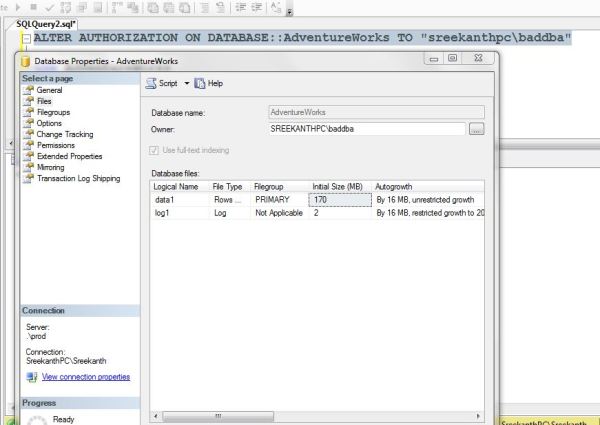
Task: Select the Change Tracking page
Action: coord(66,134)
